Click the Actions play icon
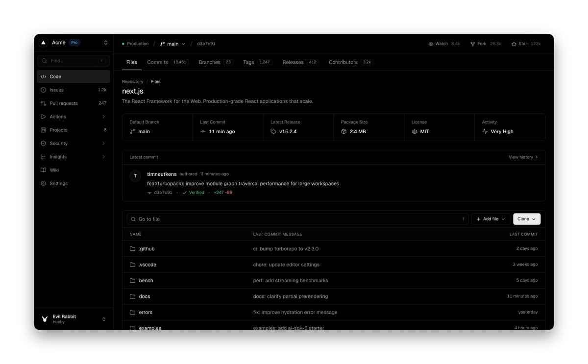The height and width of the screenshot is (364, 588). point(44,117)
